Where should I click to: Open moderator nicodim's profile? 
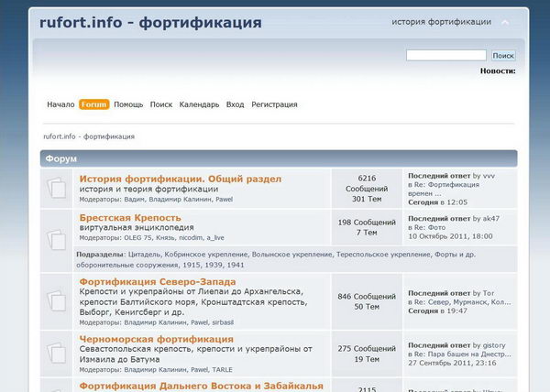[x=191, y=238]
